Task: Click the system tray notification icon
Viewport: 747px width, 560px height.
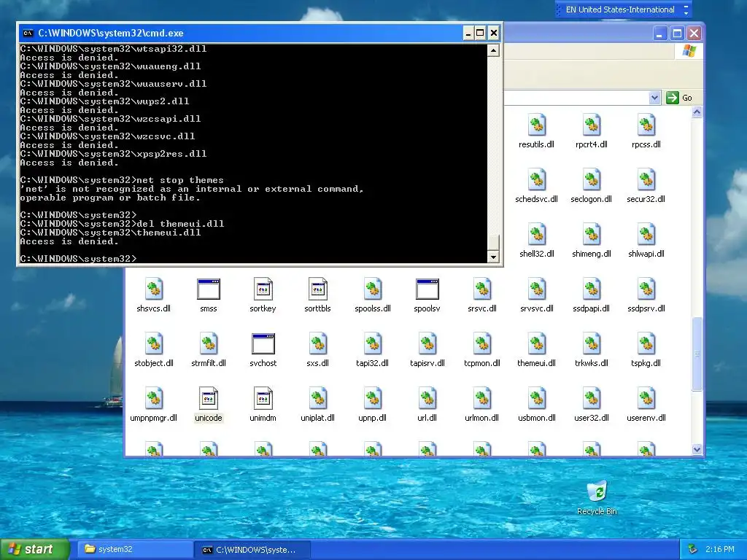Action: pos(693,549)
